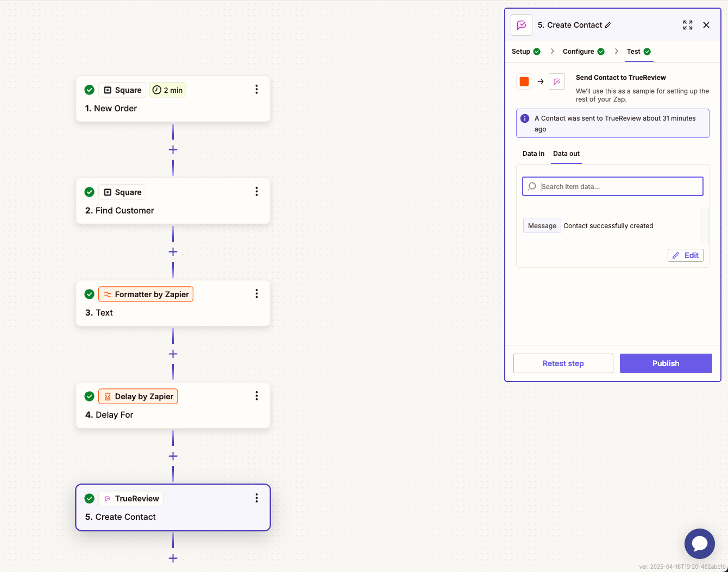Image resolution: width=728 pixels, height=572 pixels.
Task: Publish the Zap
Action: click(666, 363)
